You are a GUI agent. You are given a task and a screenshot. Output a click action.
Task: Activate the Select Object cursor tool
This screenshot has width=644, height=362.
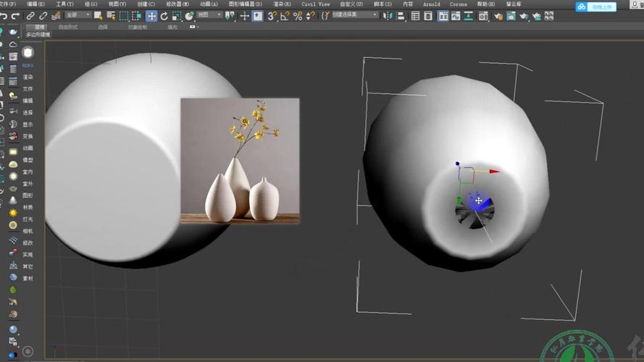99,16
